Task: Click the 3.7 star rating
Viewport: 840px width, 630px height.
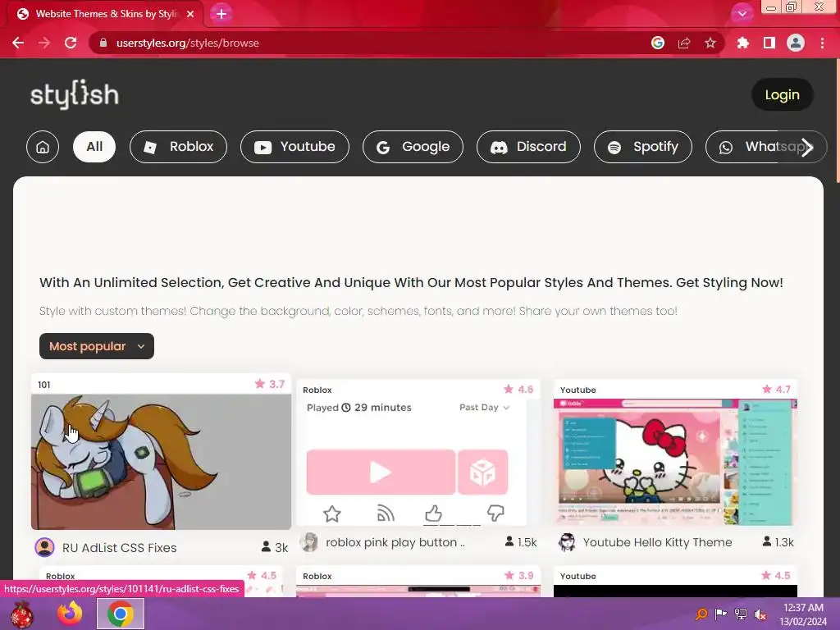Action: [x=270, y=384]
